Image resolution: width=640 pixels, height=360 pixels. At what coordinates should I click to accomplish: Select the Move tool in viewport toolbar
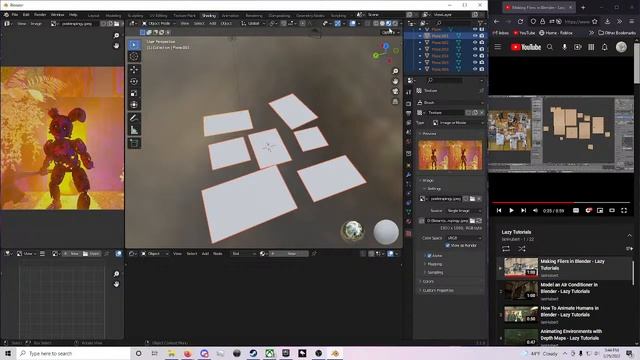134,70
